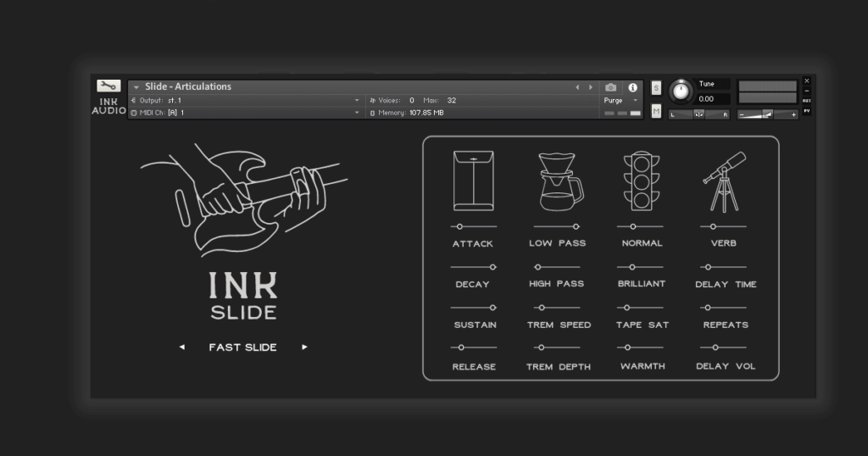Open the instrument name dropdown arrow

click(136, 87)
